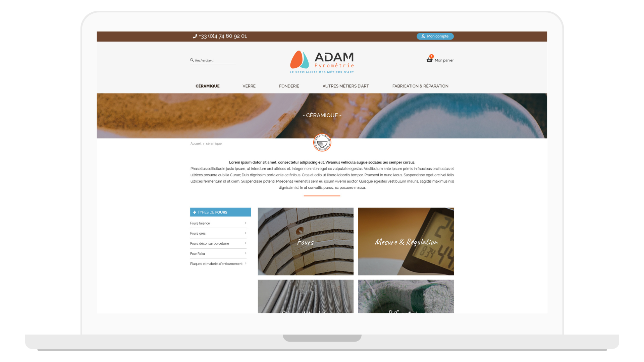This screenshot has width=644, height=362.
Task: Click the ceramics category icon
Action: point(322,142)
